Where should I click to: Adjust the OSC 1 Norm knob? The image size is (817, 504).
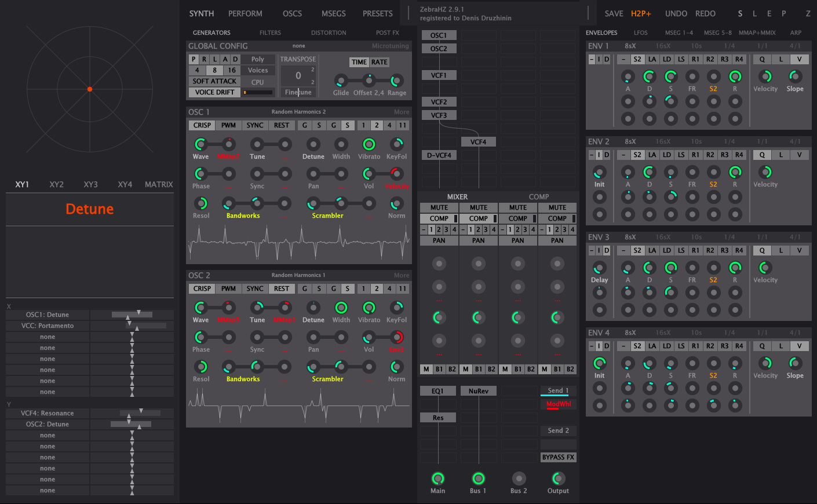click(x=396, y=203)
